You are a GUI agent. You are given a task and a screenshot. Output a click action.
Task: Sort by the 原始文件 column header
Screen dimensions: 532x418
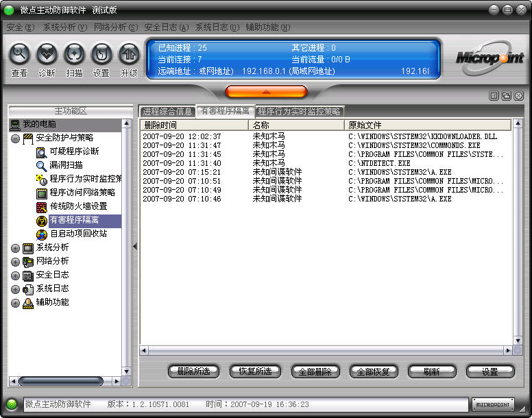(x=428, y=125)
